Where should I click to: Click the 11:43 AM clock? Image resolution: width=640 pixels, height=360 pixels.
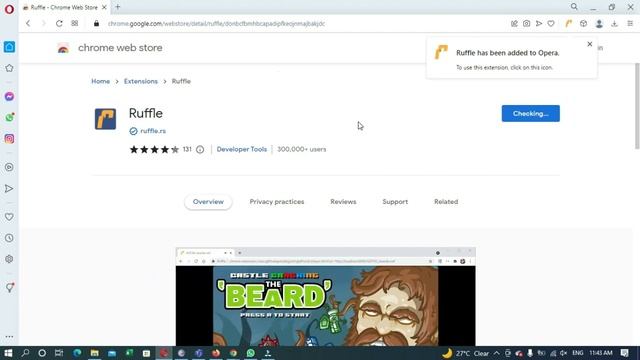[601, 353]
